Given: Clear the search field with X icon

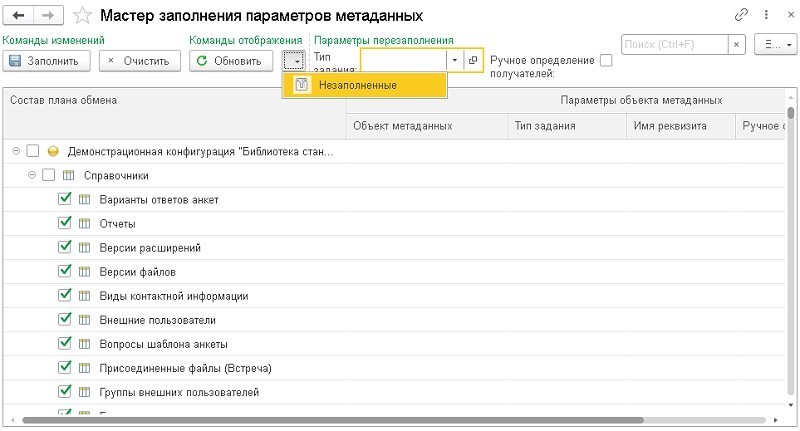Looking at the screenshot, I should tap(737, 45).
